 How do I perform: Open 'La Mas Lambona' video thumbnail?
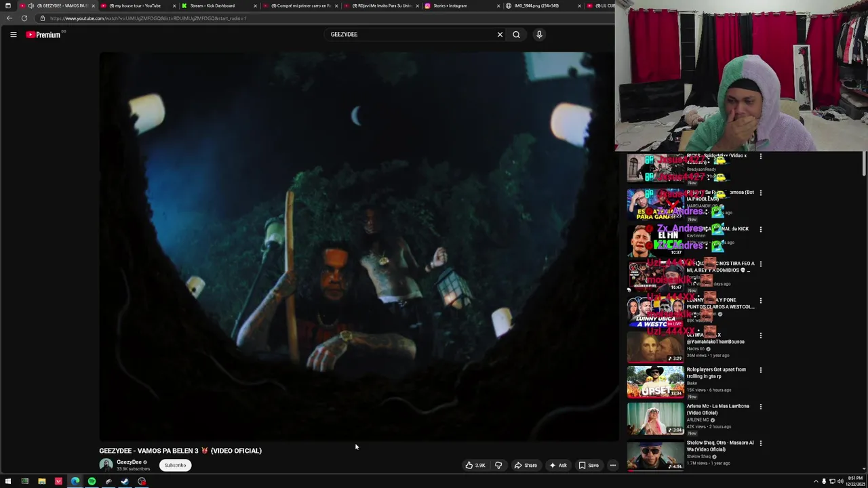[655, 418]
